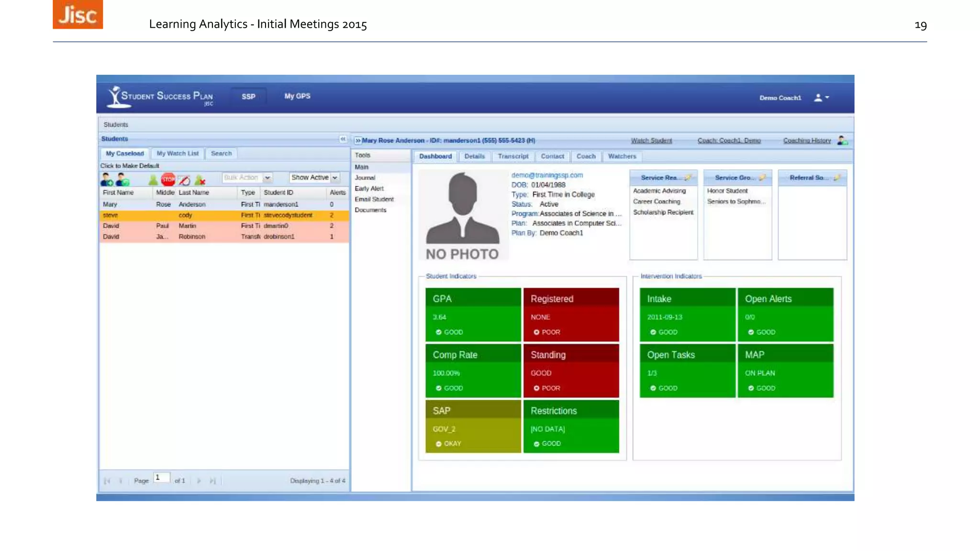Click the MAP indicator tile
This screenshot has height=551, width=980.
click(785, 370)
